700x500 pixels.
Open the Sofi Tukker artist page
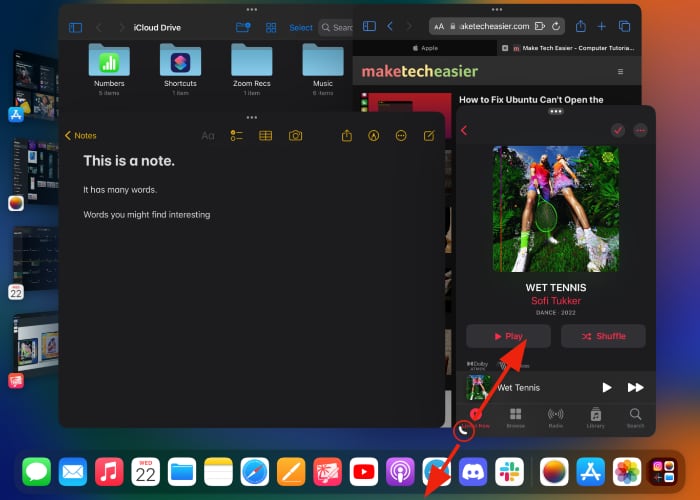tap(556, 301)
